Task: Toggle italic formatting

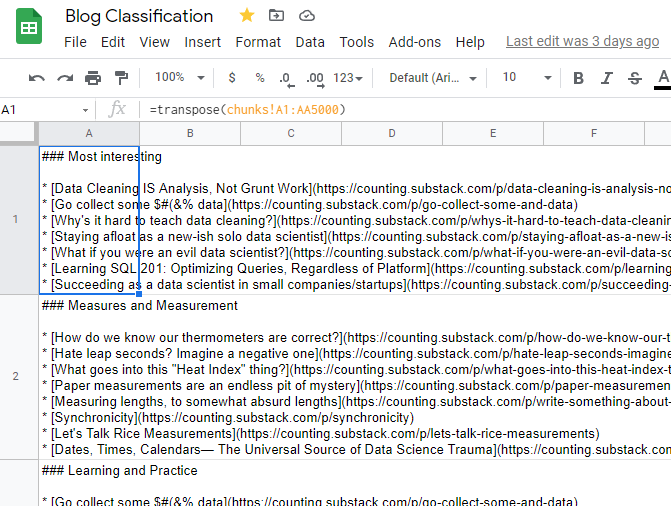Action: point(606,78)
